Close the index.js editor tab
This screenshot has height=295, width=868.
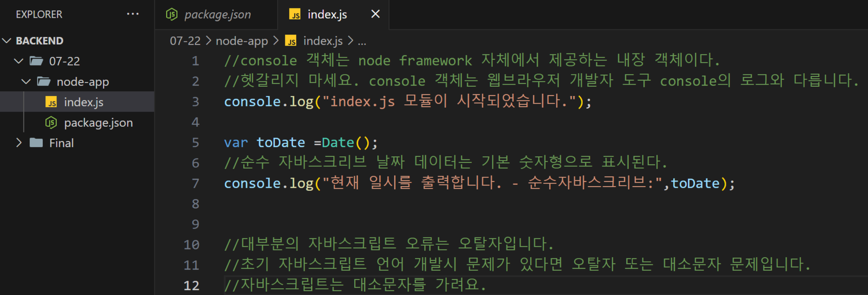click(x=375, y=14)
